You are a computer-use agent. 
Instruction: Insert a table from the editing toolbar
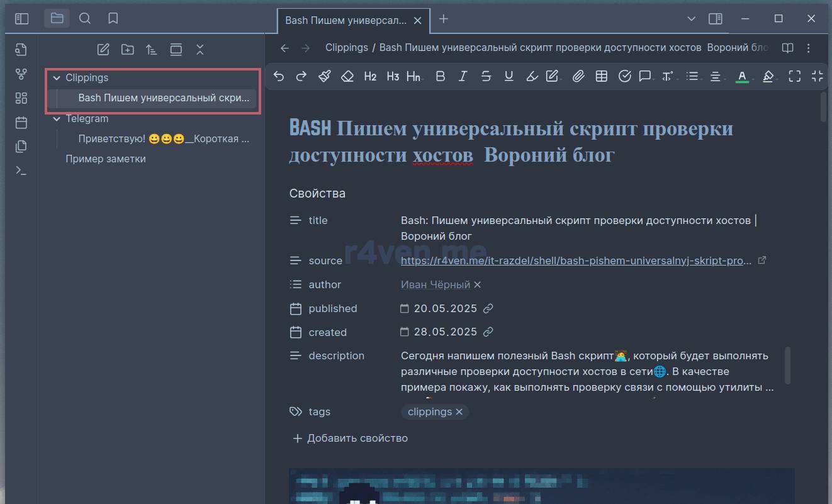(x=602, y=76)
